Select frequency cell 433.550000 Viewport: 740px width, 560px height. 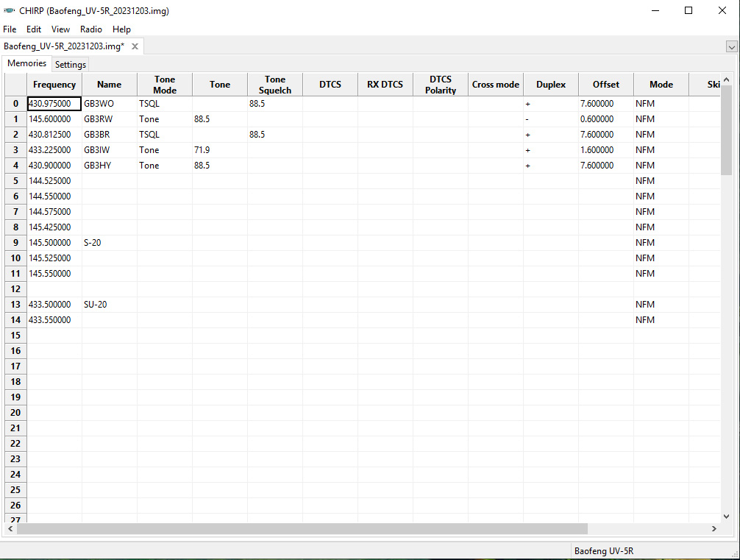54,319
